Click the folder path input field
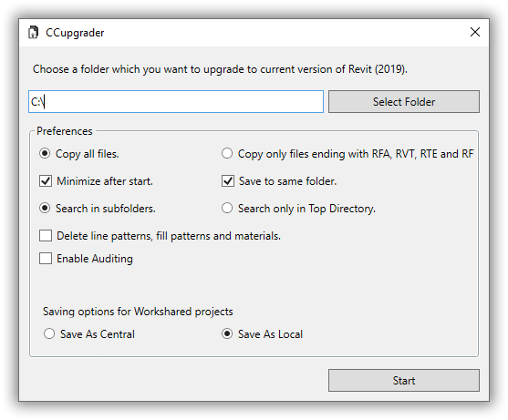The width and height of the screenshot is (508, 420). (176, 102)
